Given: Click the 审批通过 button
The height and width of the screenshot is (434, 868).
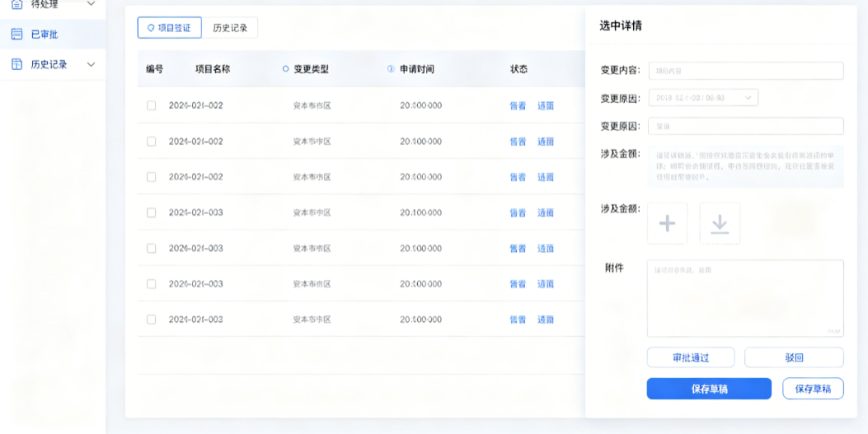Looking at the screenshot, I should pyautogui.click(x=691, y=357).
